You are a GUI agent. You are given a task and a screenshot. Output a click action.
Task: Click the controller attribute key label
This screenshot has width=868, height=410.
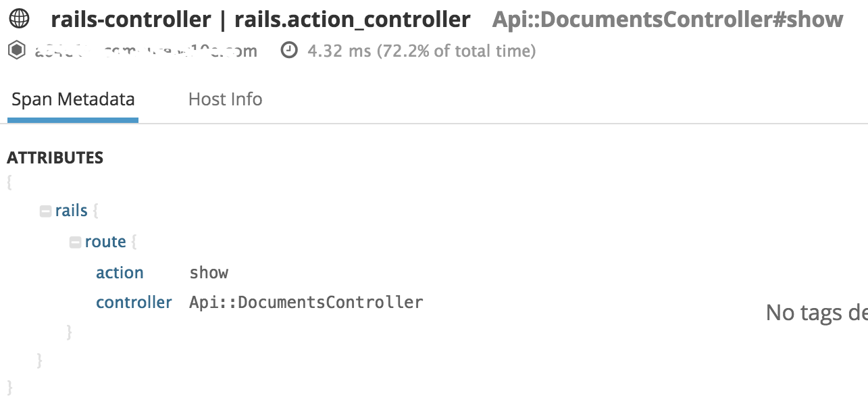point(134,302)
